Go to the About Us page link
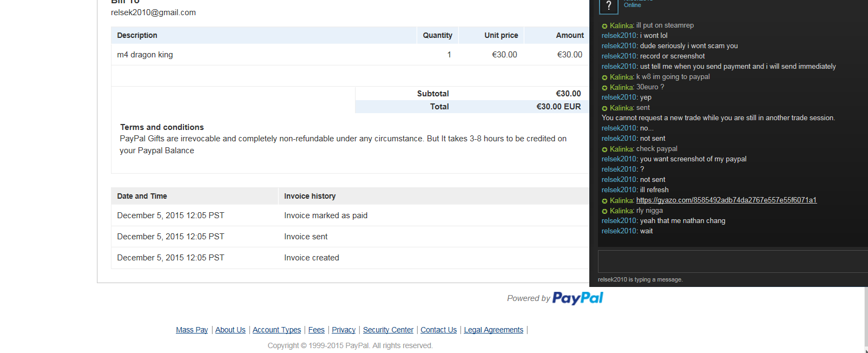868x353 pixels. 230,330
